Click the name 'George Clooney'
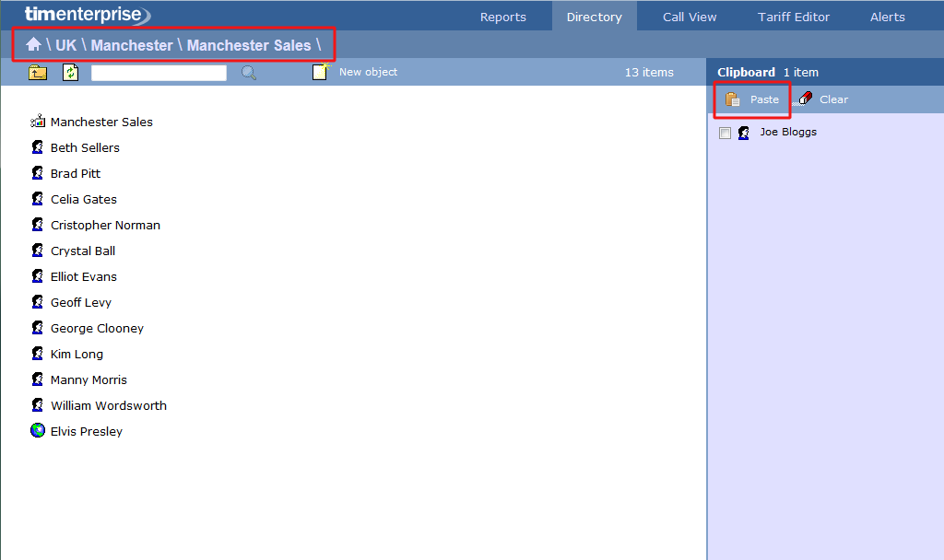Image resolution: width=944 pixels, height=560 pixels. [97, 329]
